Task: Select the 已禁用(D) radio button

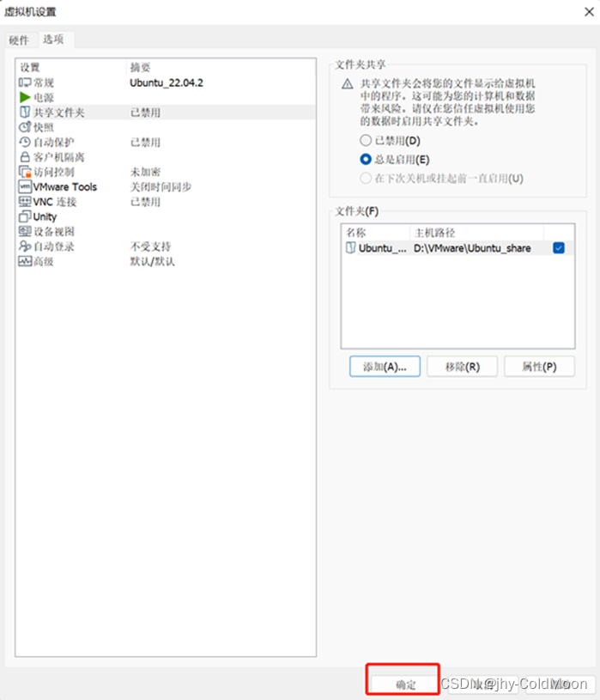Action: pos(366,141)
